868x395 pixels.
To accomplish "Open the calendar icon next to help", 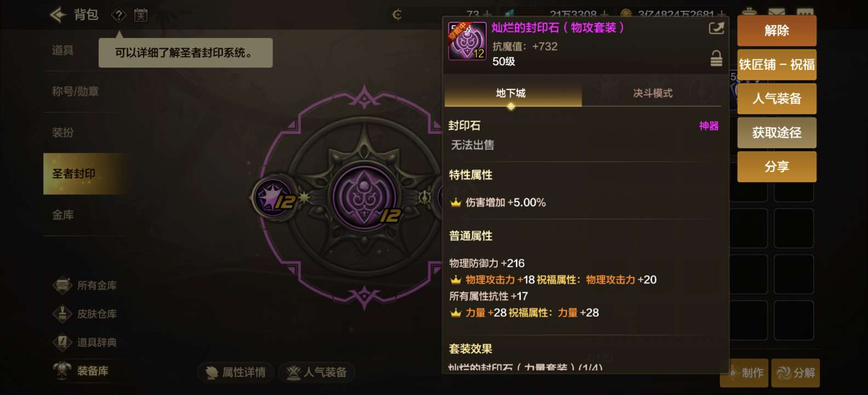I will pos(141,15).
